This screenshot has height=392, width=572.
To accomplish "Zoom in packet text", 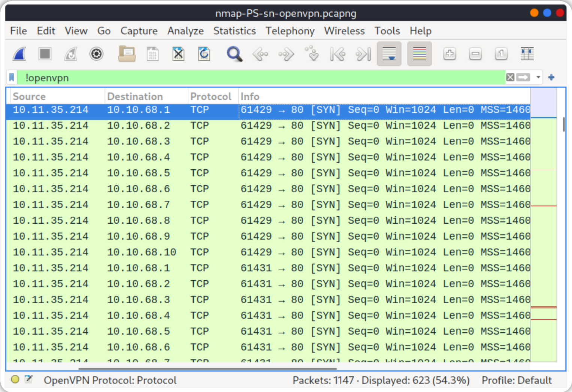I will click(x=450, y=54).
